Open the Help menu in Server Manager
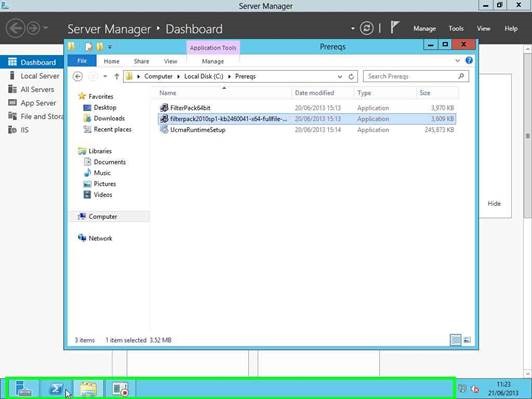This screenshot has width=532, height=399. 511,28
